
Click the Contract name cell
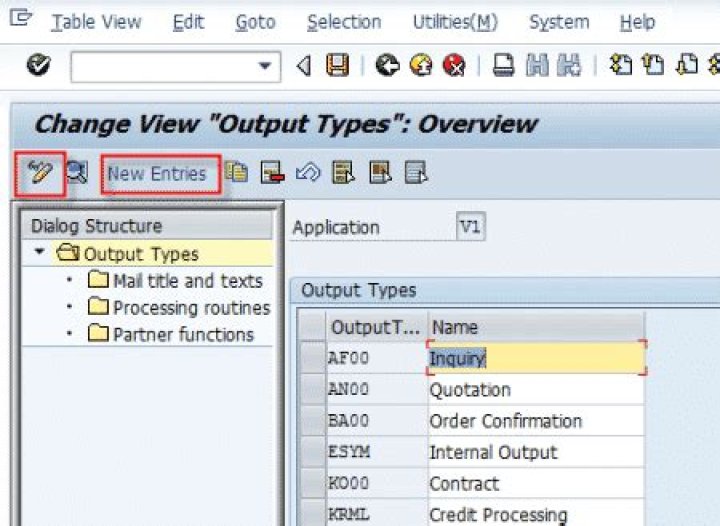coord(536,483)
